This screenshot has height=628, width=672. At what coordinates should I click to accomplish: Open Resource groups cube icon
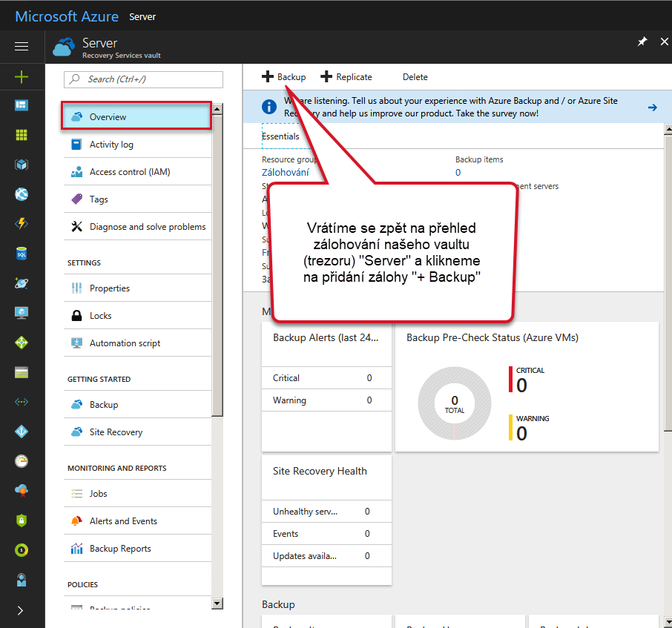(22, 165)
